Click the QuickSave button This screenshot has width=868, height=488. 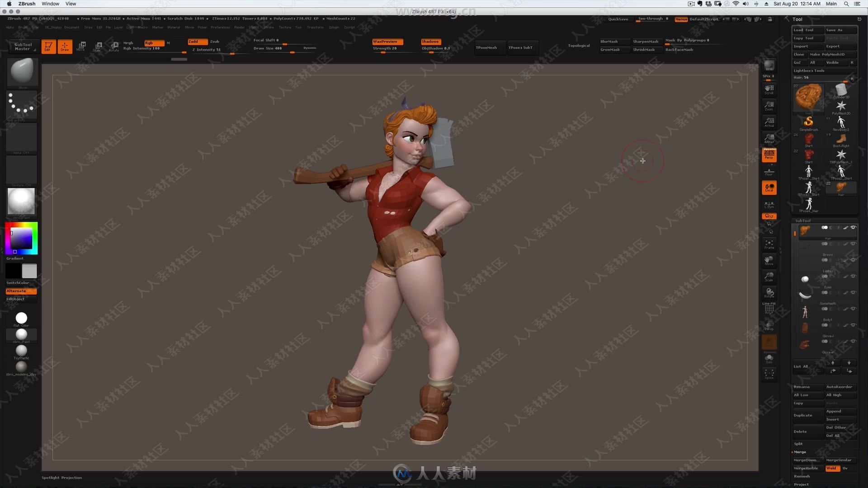click(618, 19)
